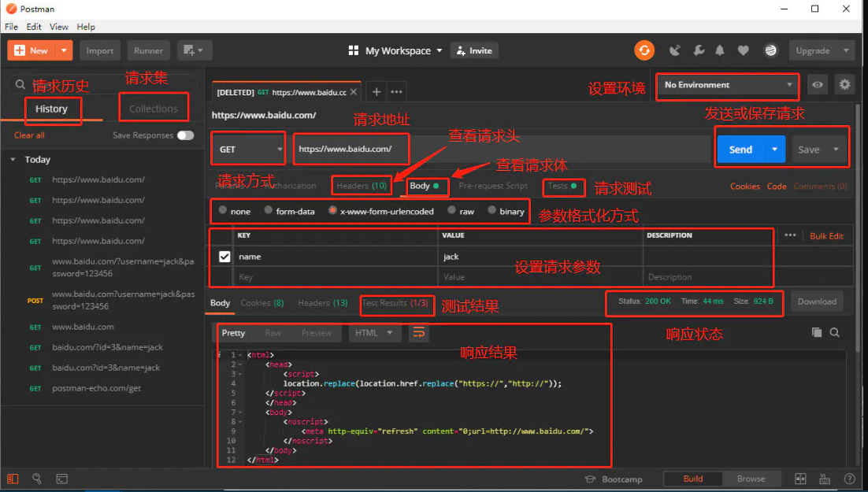Screen dimensions: 868x492
Task: Click the empty Key parameter field
Action: (x=336, y=277)
